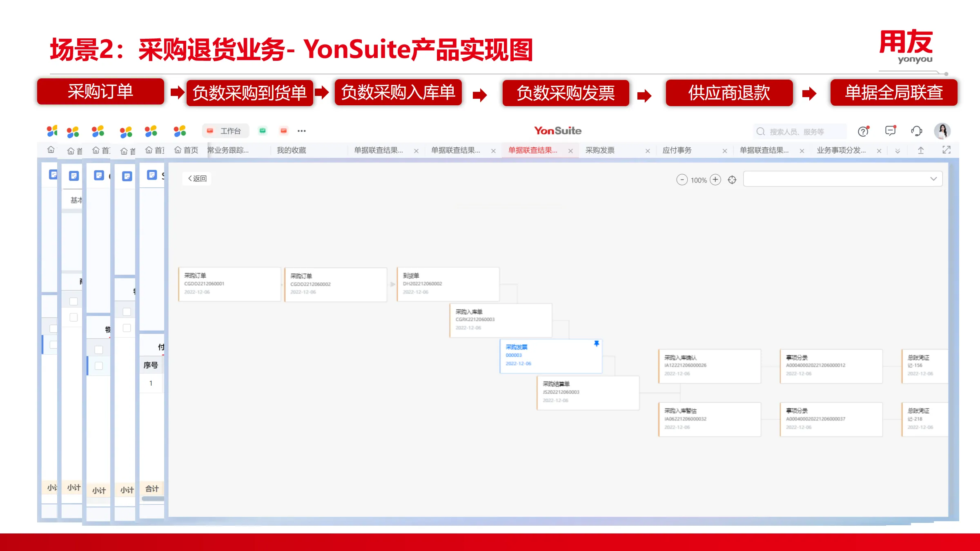
Task: Select the 采购订单 CGDD2212060001 card
Action: [229, 284]
